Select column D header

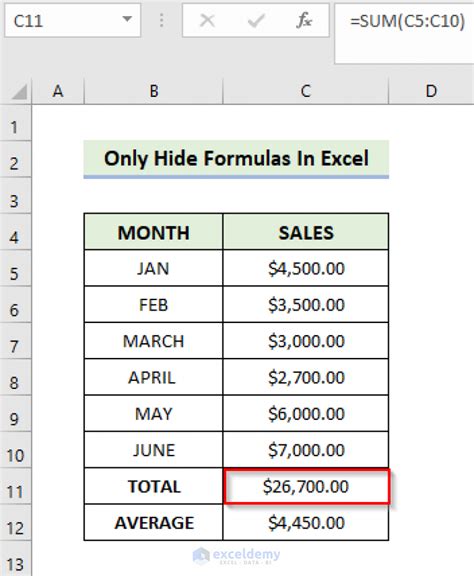431,91
